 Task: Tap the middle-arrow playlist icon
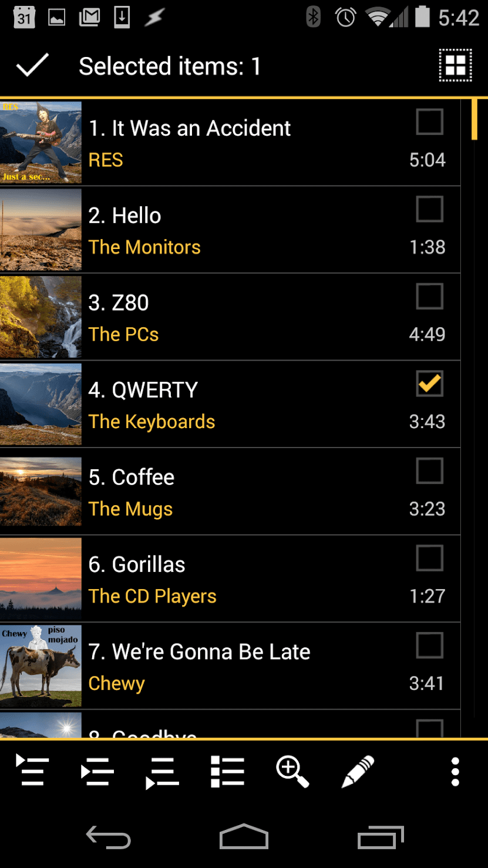97,771
